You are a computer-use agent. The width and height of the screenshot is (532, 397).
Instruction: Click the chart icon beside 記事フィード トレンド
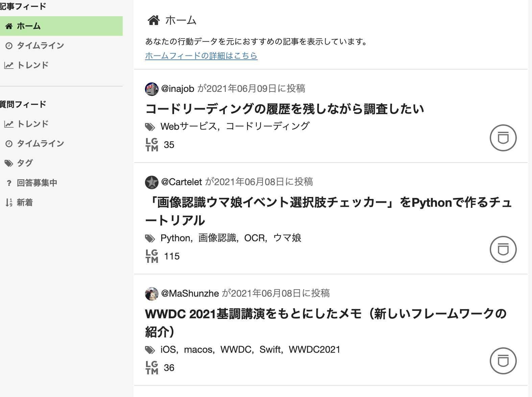(9, 65)
